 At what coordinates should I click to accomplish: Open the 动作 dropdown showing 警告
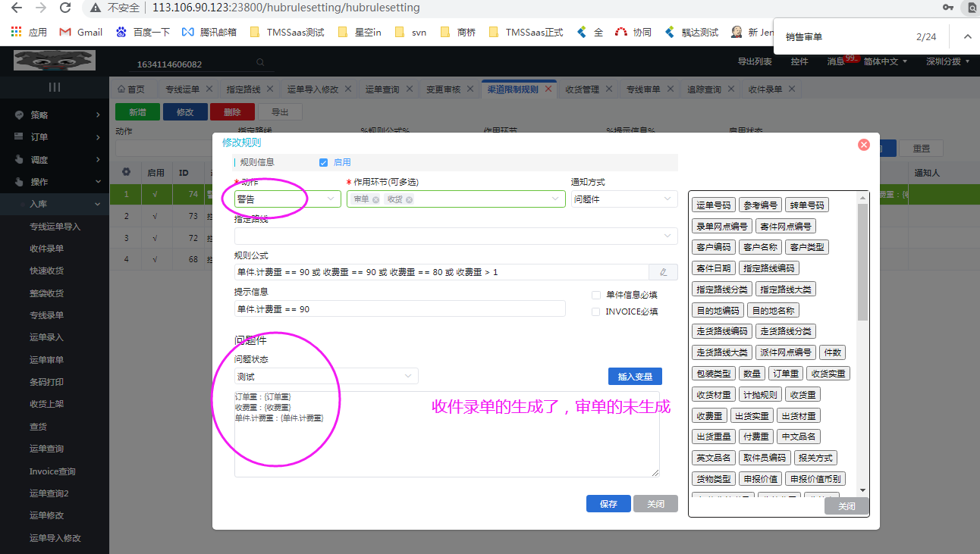(x=287, y=199)
